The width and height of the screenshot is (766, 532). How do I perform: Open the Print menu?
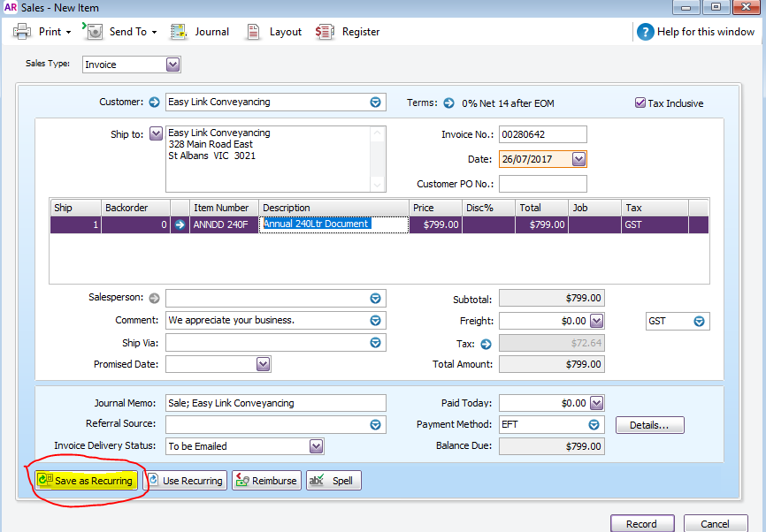[x=42, y=32]
